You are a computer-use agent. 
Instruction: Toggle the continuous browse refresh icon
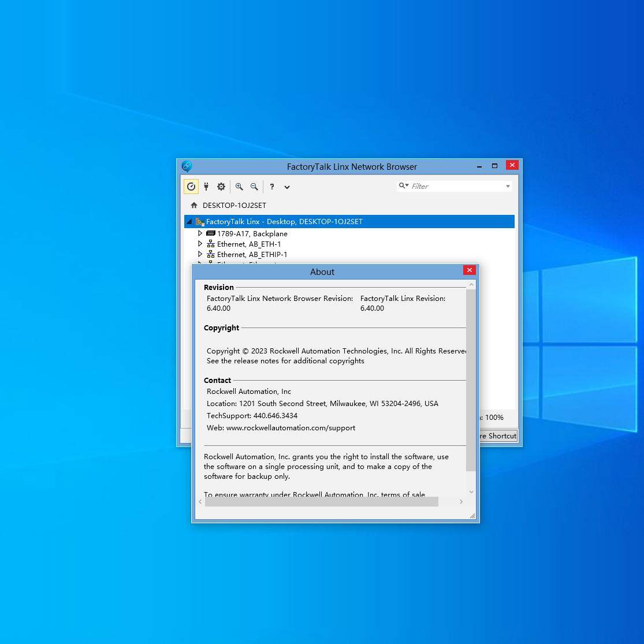[191, 187]
